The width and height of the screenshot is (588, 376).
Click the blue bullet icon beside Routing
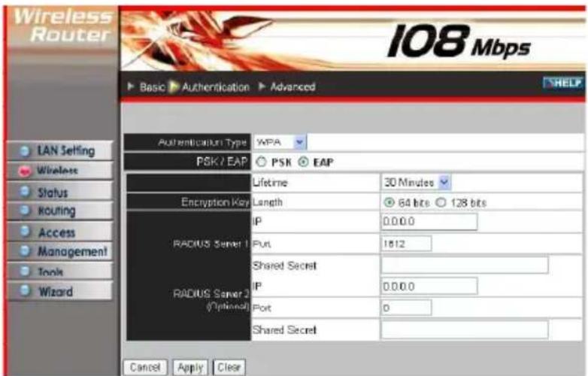click(25, 211)
